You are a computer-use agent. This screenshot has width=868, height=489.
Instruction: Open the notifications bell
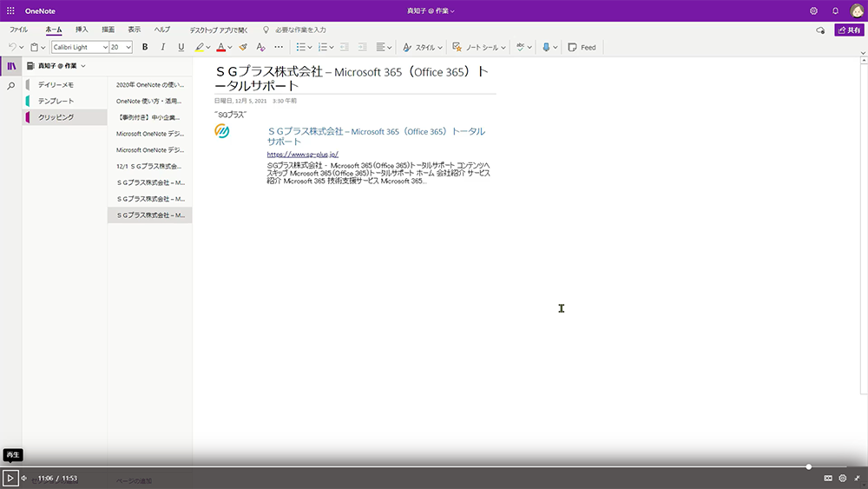tap(835, 10)
